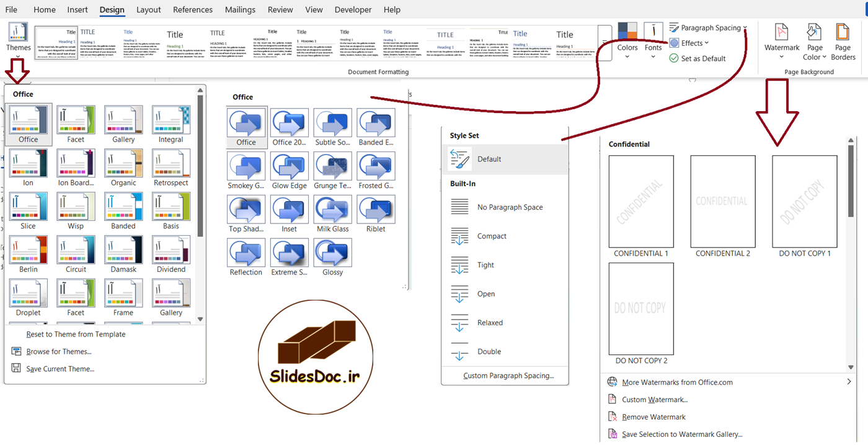
Task: Select the Ion theme
Action: [28, 168]
